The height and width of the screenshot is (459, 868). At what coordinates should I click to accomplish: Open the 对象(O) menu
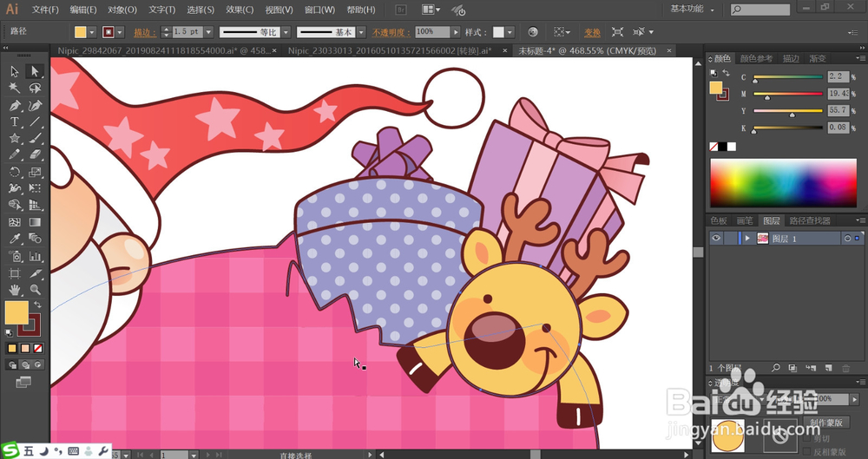[x=122, y=10]
